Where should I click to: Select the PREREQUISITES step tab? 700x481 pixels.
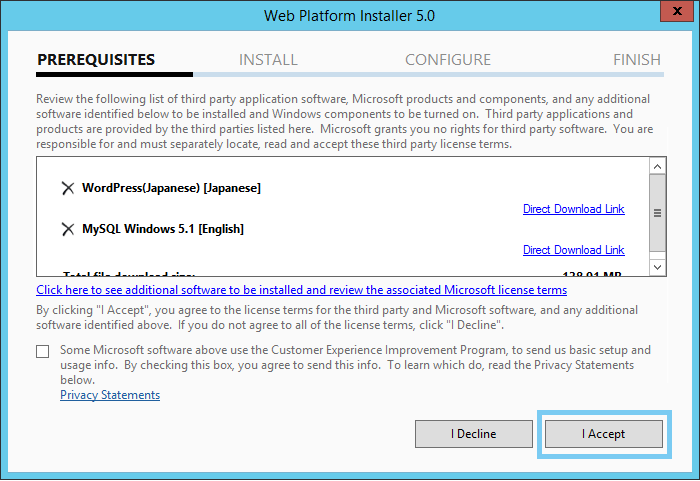[x=96, y=60]
